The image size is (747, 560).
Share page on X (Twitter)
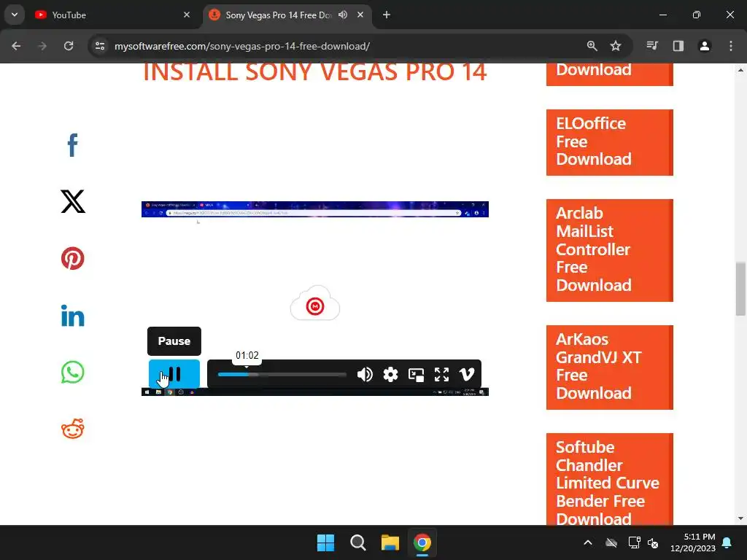tap(73, 201)
